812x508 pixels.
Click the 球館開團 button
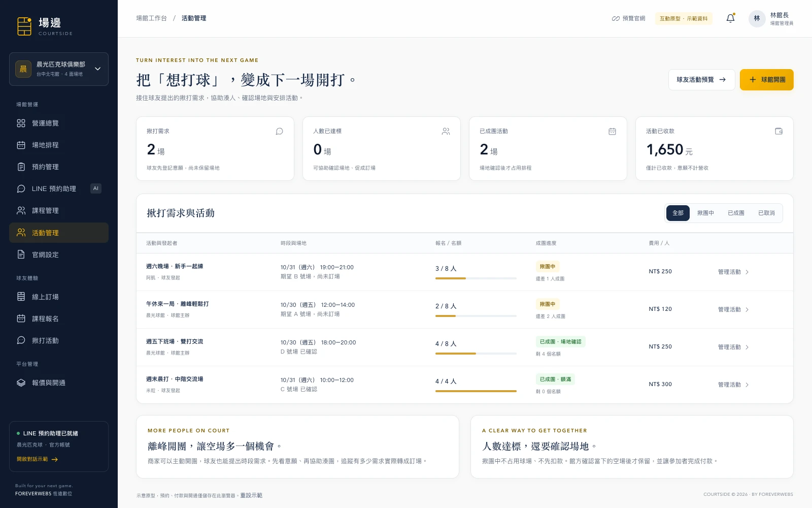point(766,80)
